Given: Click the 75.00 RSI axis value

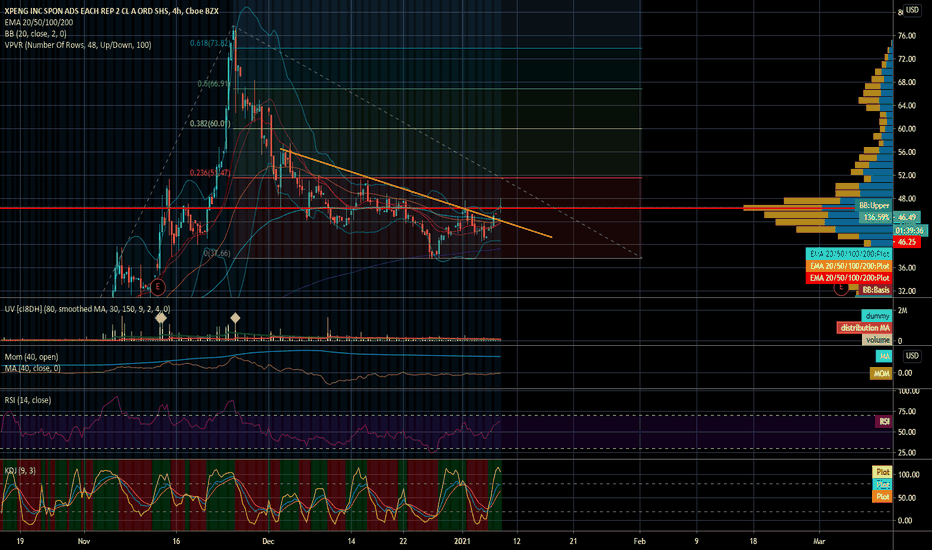Looking at the screenshot, I should pyautogui.click(x=906, y=411).
